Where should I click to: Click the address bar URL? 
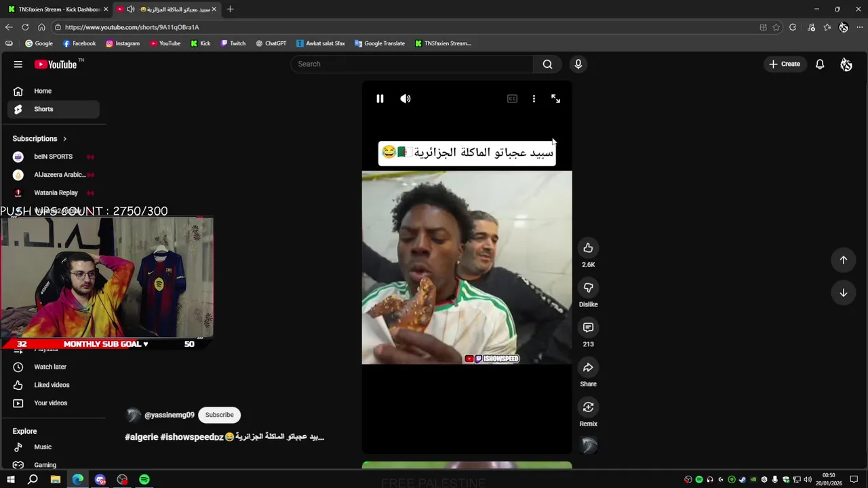[132, 27]
